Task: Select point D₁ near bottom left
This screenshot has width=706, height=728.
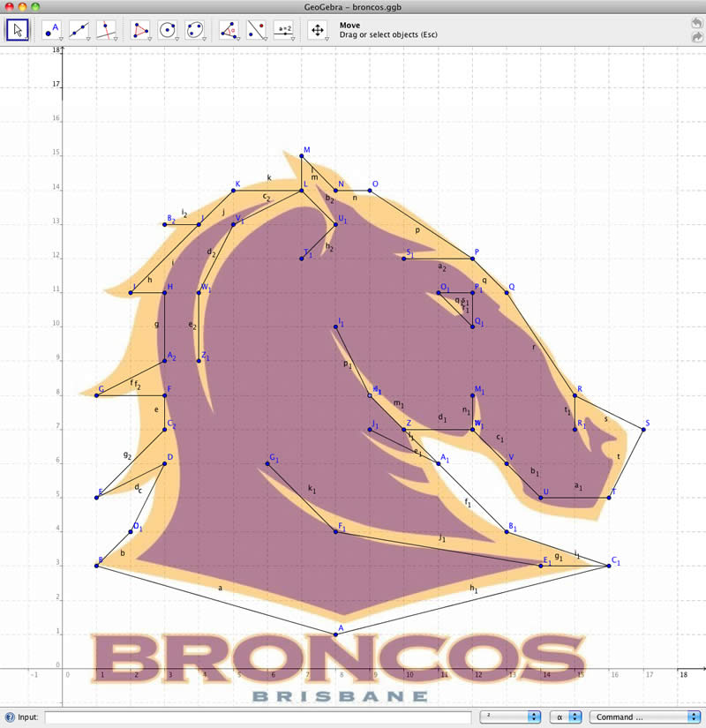Action: (131, 531)
